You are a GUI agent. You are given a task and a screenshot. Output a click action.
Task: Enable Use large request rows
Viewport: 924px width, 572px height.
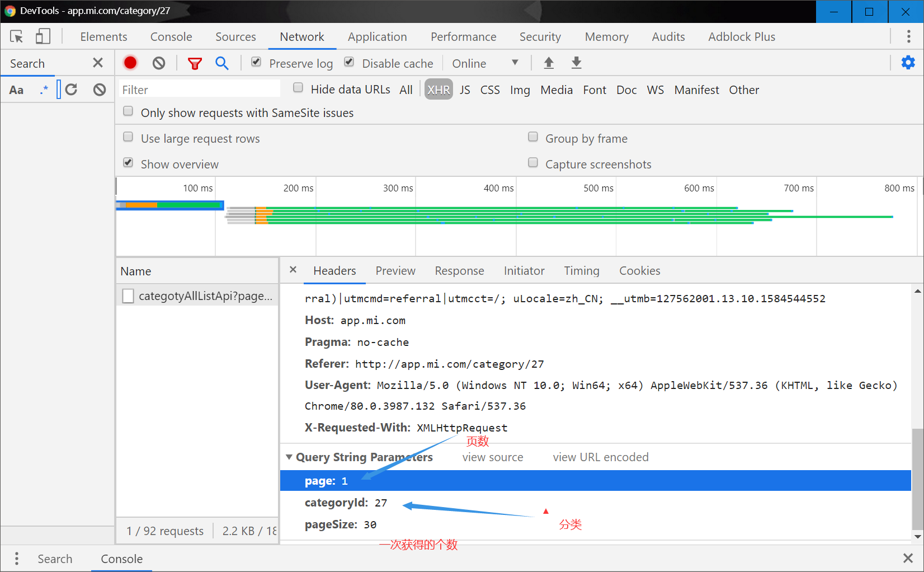(128, 137)
